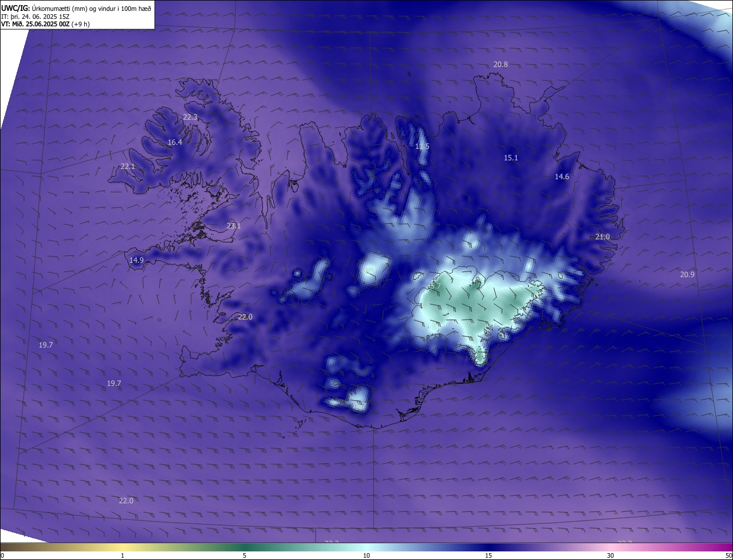Screen dimensions: 733x560
Task: Click the color scale tick label '50'
Action: [x=728, y=555]
